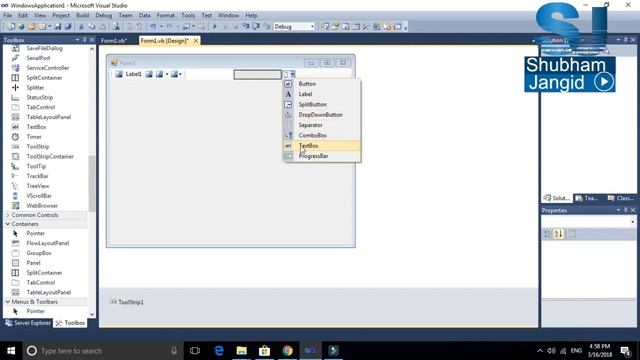Select StatusStrip in the Toolbox

coord(39,97)
